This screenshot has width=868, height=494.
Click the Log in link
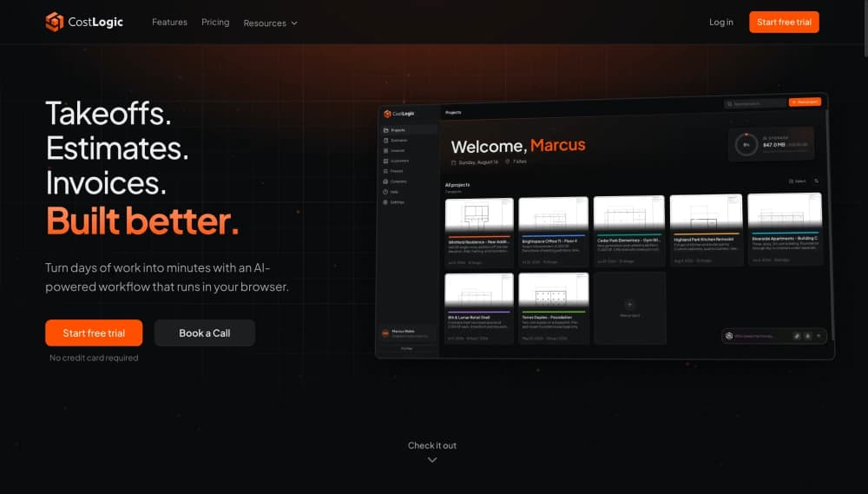[x=720, y=23]
